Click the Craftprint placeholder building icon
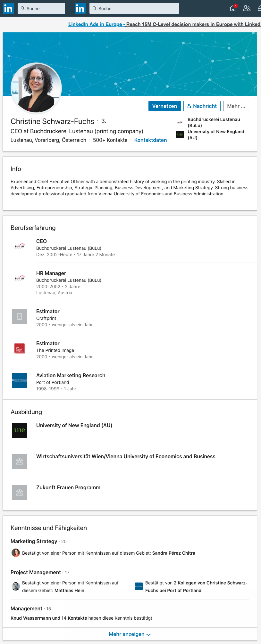 click(20, 316)
